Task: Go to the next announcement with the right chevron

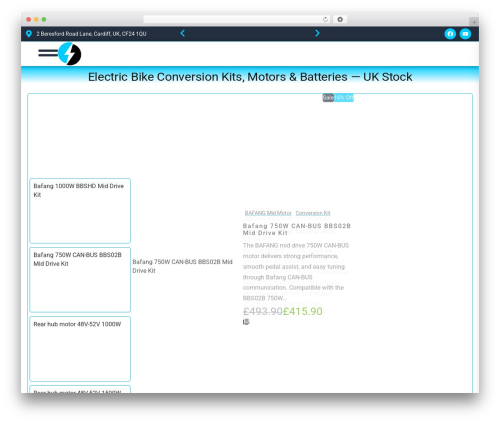Action: (317, 33)
